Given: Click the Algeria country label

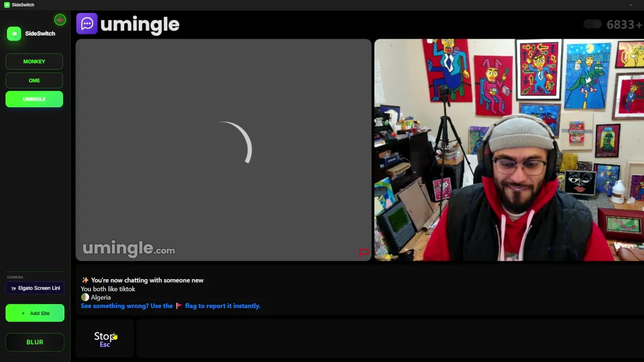Looking at the screenshot, I should click(101, 297).
